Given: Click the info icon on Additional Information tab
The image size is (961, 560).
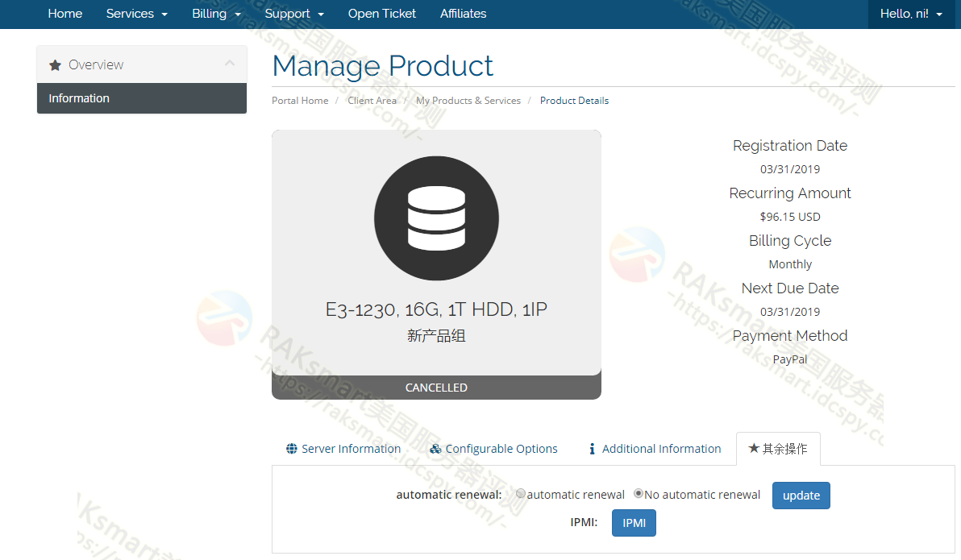Looking at the screenshot, I should pyautogui.click(x=592, y=449).
